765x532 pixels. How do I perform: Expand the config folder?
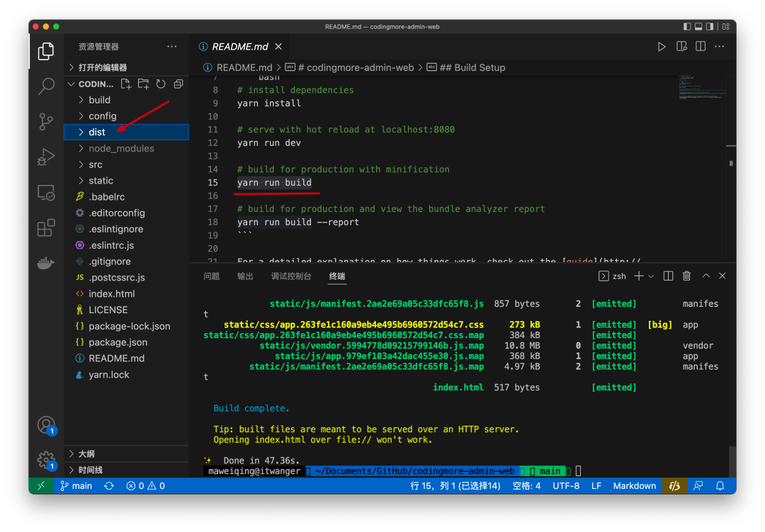(126, 115)
